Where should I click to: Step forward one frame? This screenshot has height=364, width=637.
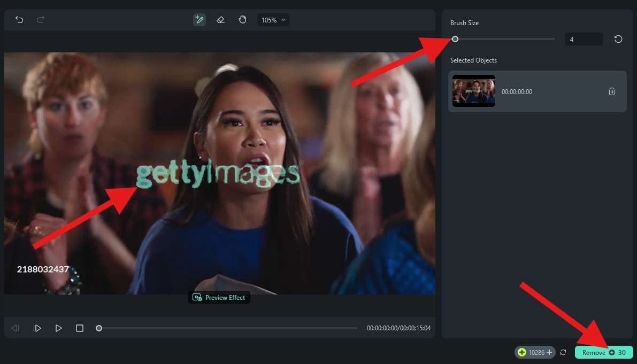coord(37,328)
